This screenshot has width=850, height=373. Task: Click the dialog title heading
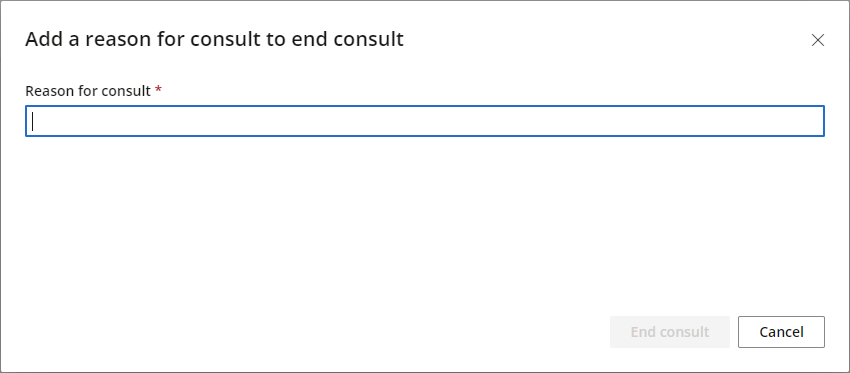tap(214, 40)
